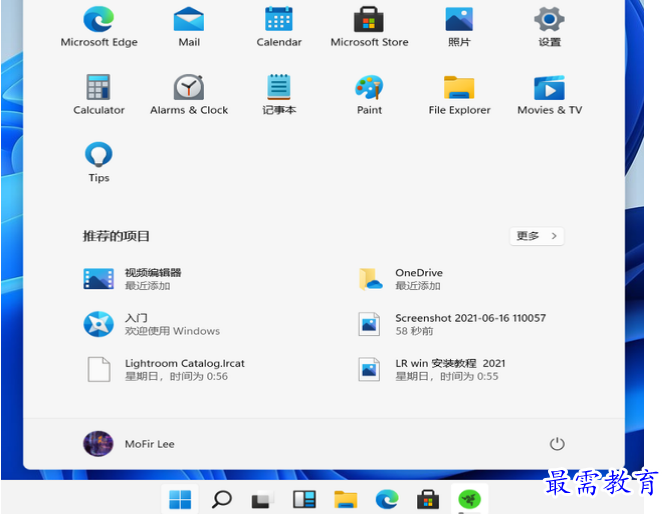
Task: Launch the Mail app
Action: click(x=189, y=27)
